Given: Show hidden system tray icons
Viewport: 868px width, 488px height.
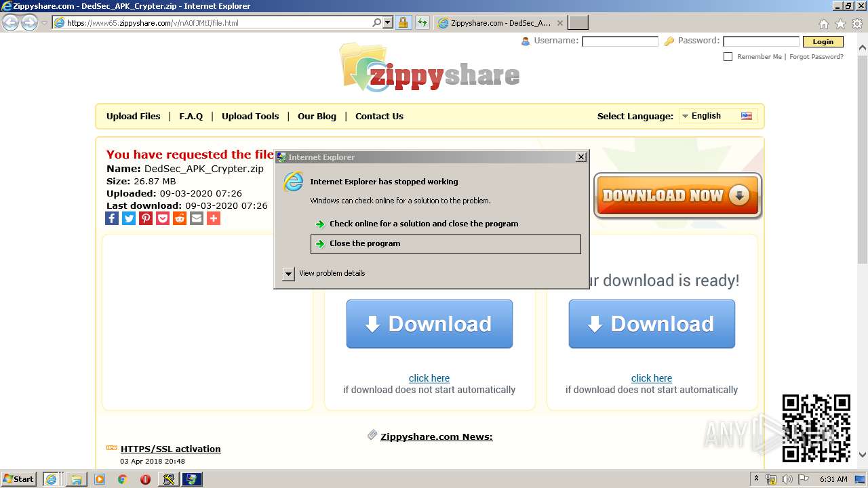Looking at the screenshot, I should pos(756,479).
